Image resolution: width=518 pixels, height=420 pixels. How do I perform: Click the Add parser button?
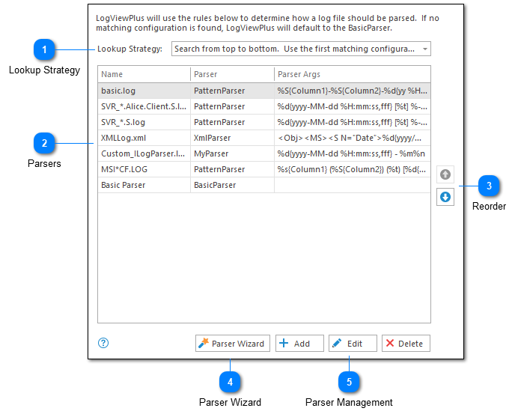(x=299, y=344)
